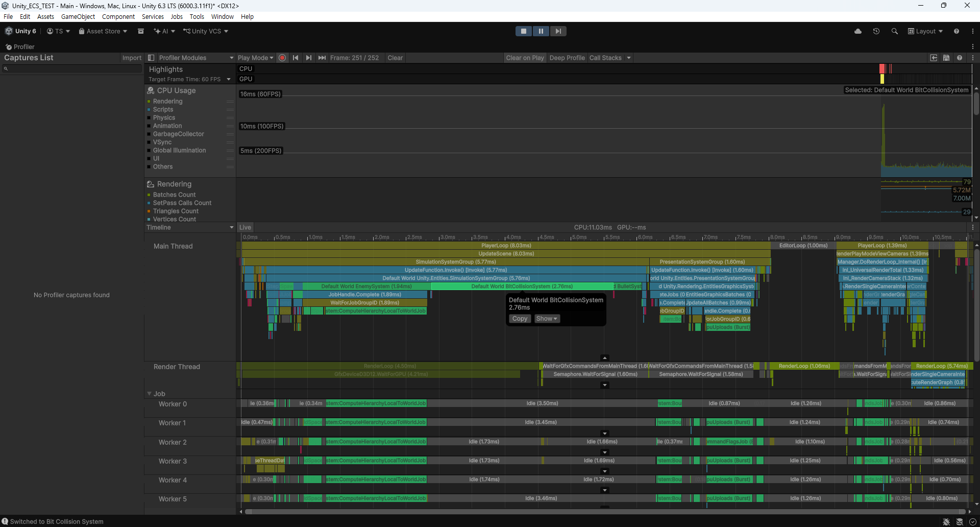
Task: Open the undo history icon
Action: coord(876,31)
